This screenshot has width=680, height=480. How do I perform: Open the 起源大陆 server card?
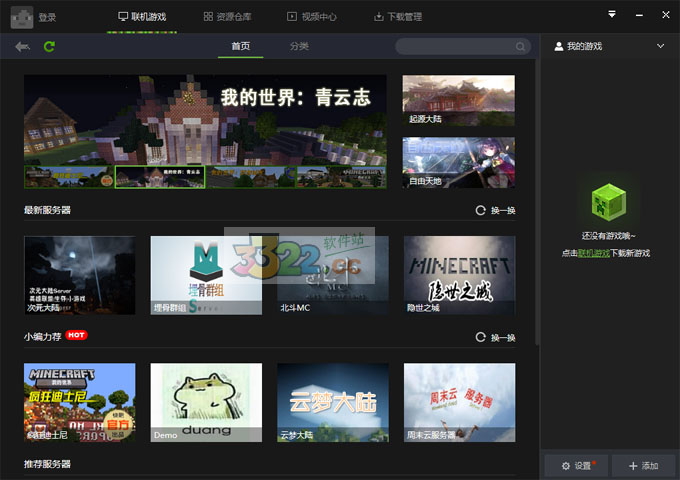click(x=459, y=101)
